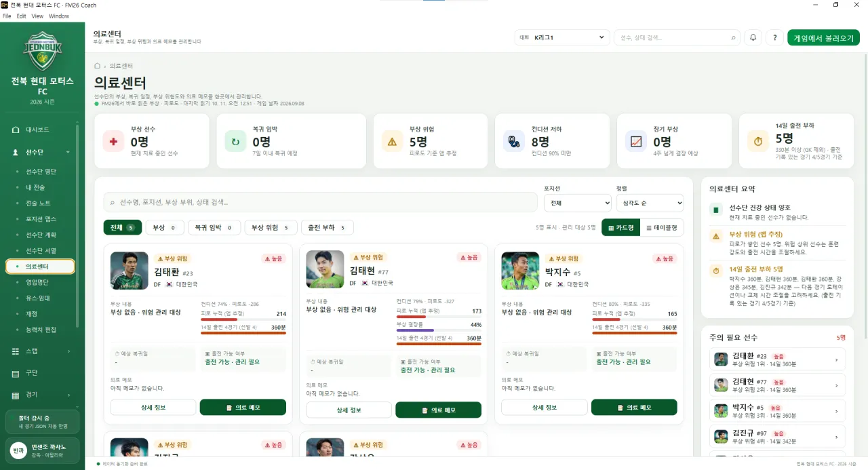Open 선수단 명단 in sidebar
The image size is (868, 470).
[x=41, y=172]
